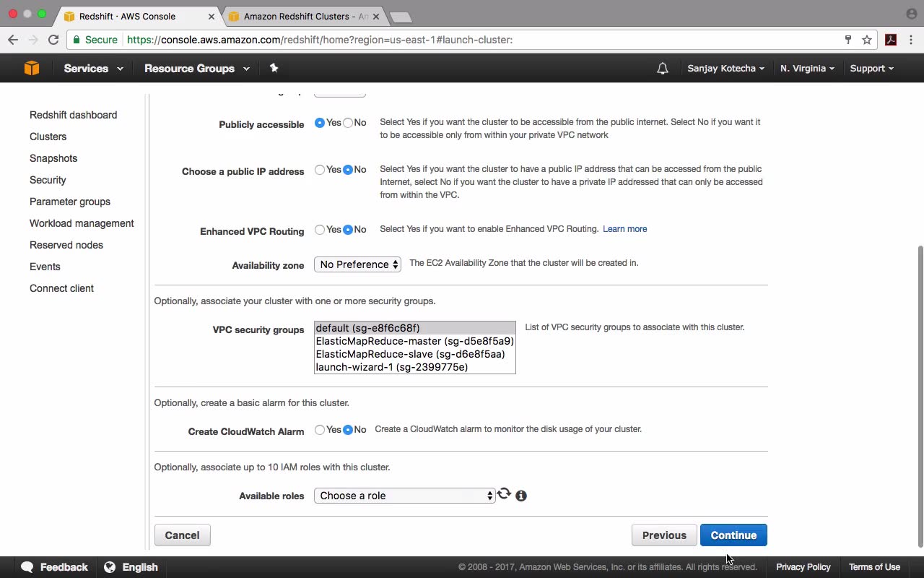
Task: Open the notifications bell
Action: point(662,69)
